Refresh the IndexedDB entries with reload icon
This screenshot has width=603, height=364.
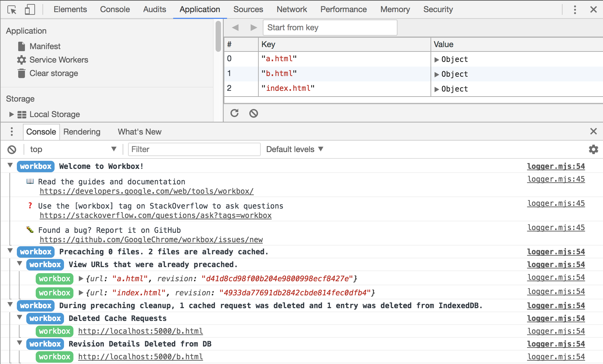(235, 113)
